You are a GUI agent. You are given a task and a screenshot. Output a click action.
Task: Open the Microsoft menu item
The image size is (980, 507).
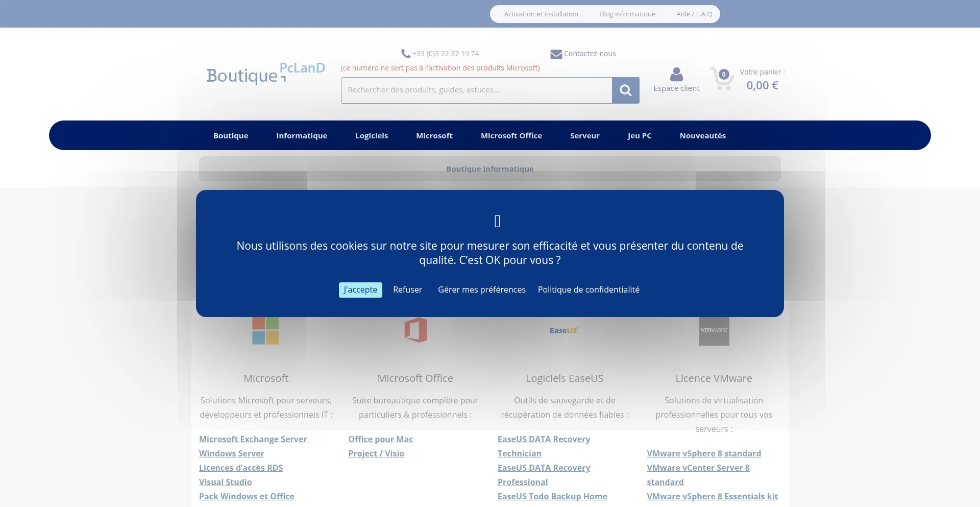[434, 136]
